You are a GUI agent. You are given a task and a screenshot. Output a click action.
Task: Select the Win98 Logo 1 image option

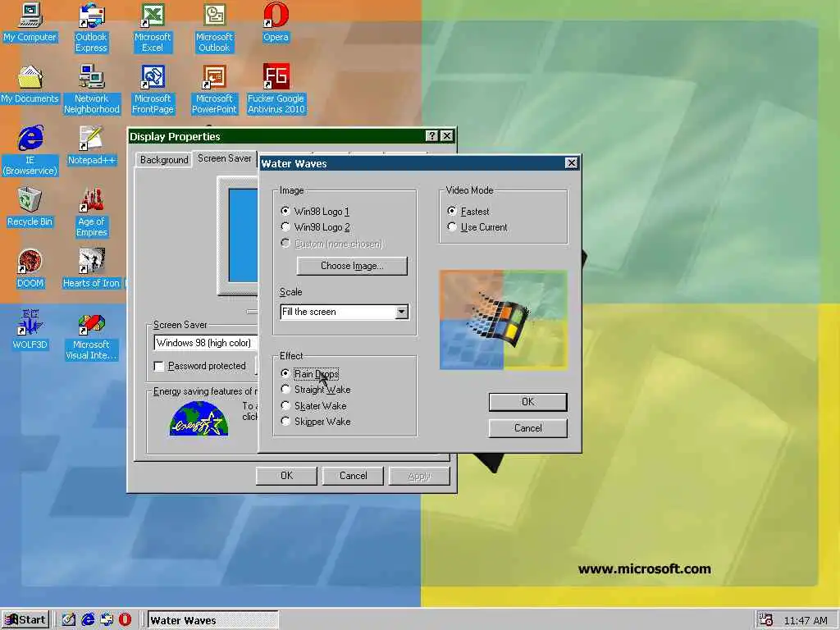pos(316,211)
